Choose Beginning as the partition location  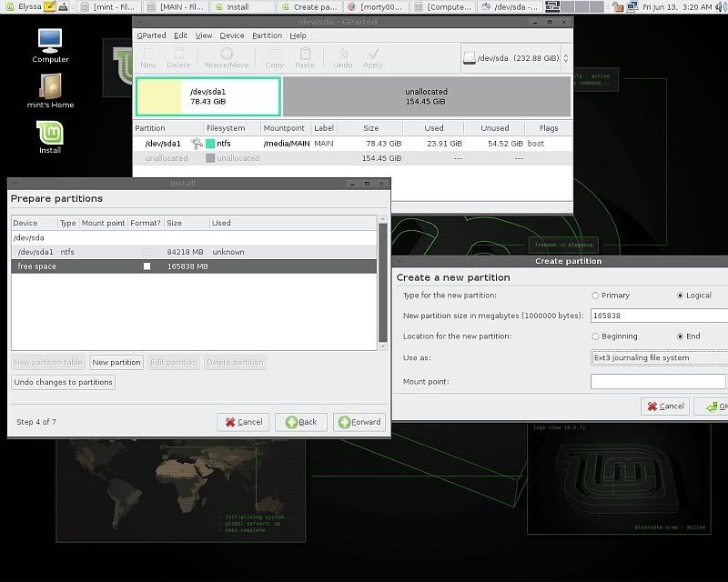tap(595, 336)
